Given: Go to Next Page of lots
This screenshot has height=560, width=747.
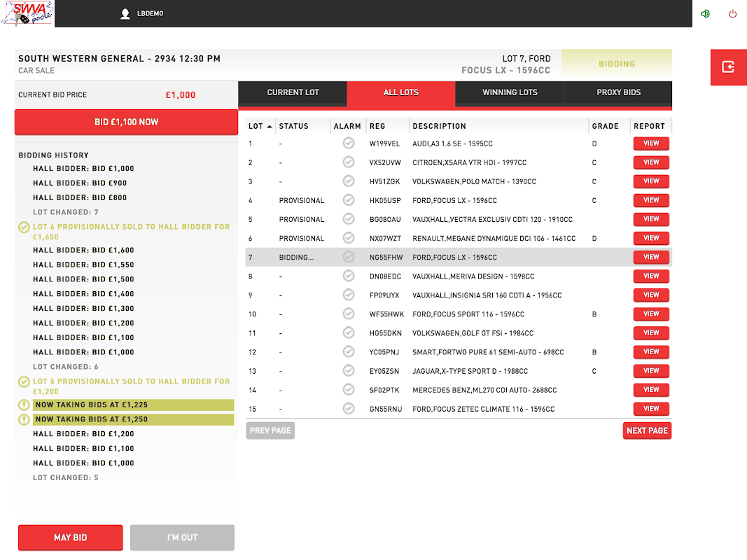Looking at the screenshot, I should coord(647,430).
